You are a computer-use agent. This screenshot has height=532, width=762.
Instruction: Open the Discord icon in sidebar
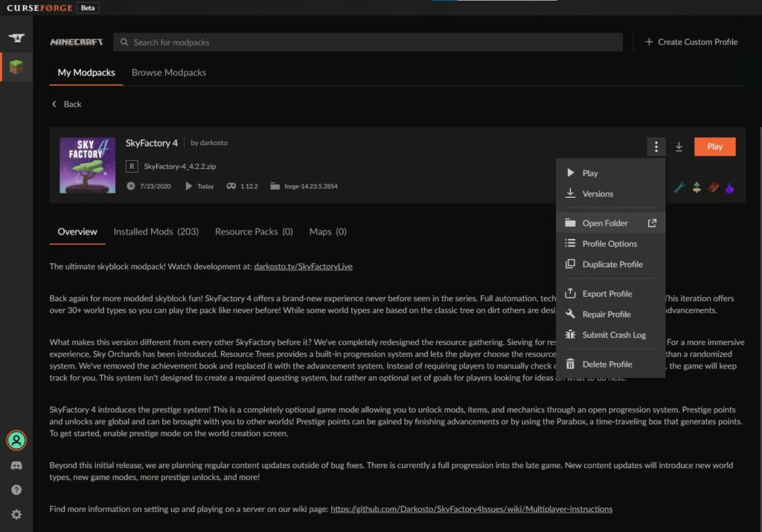pos(16,466)
